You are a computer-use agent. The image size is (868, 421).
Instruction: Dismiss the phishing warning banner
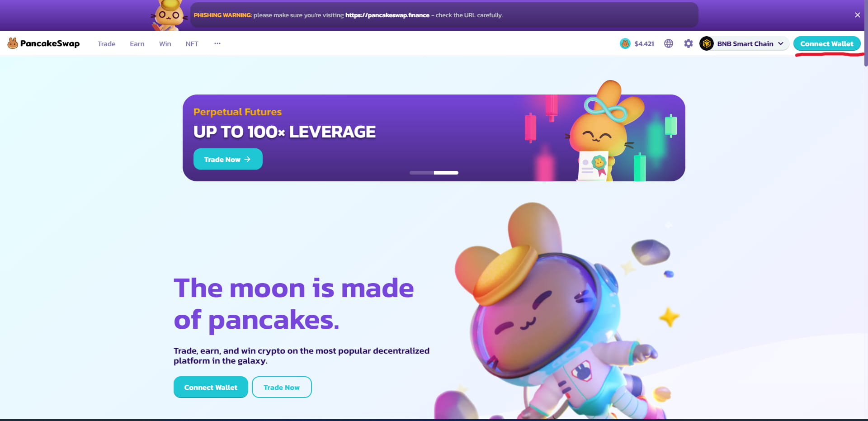coord(857,15)
